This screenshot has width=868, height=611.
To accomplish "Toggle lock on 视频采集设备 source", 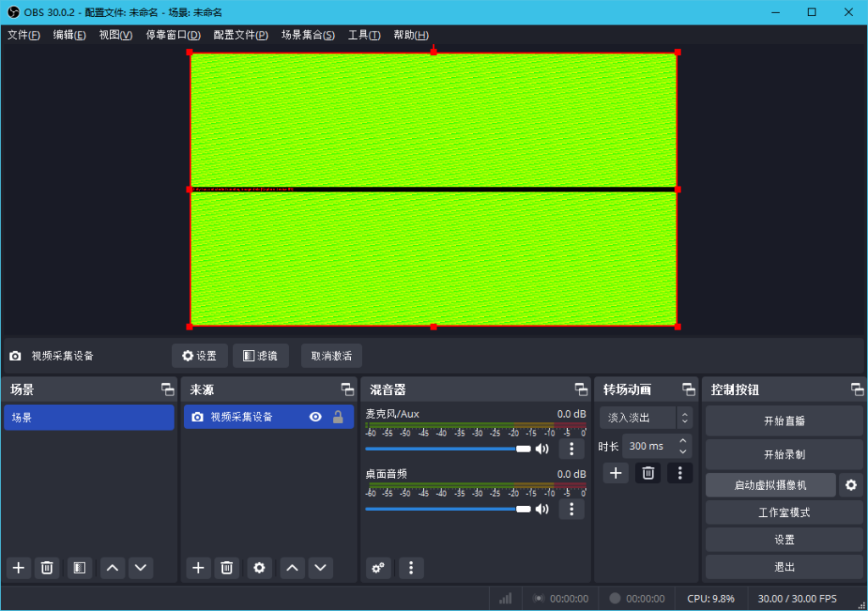I will pos(337,417).
